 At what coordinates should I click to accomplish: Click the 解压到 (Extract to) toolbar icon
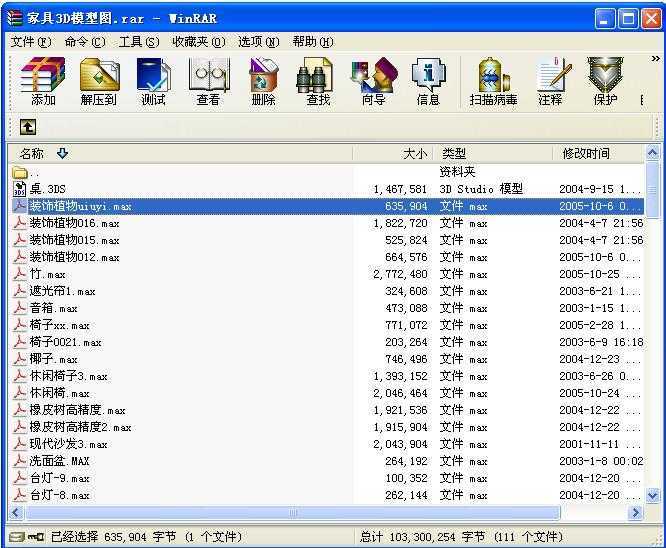[99, 81]
